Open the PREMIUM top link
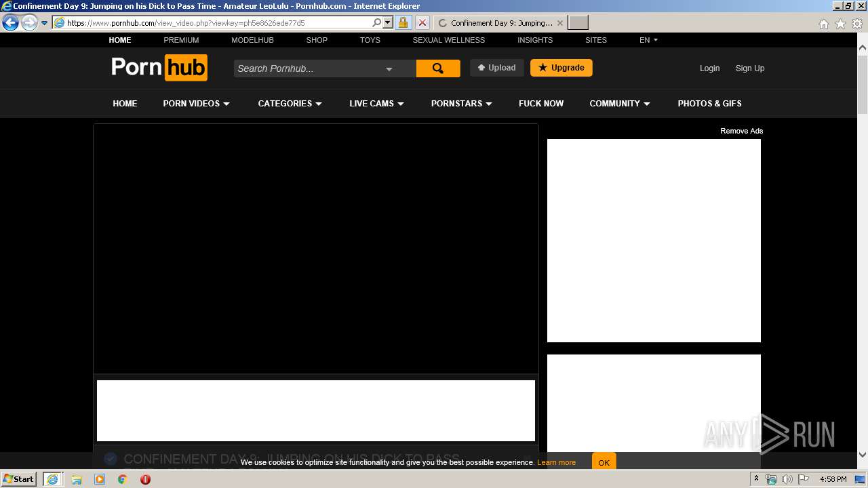Viewport: 868px width, 488px height. coord(181,40)
